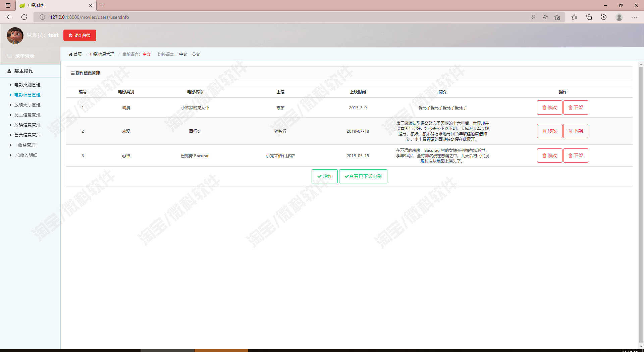Viewport: 644px width, 352px height.
Task: Click release date 2019-05-15 cell
Action: 358,156
